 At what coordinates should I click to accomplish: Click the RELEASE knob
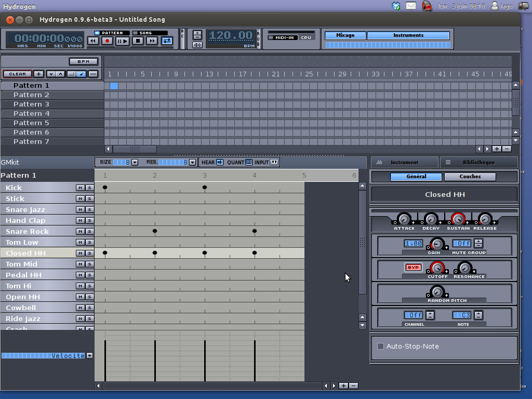(x=485, y=219)
